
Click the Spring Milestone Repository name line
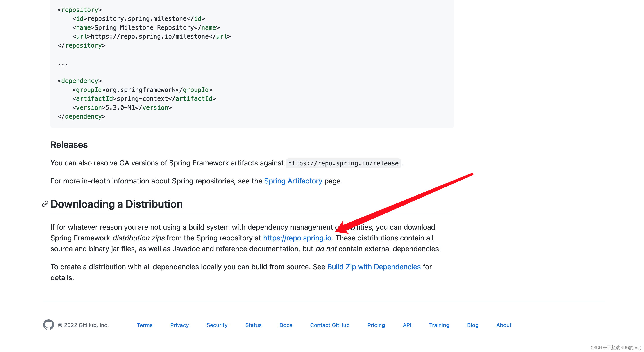pyautogui.click(x=146, y=27)
